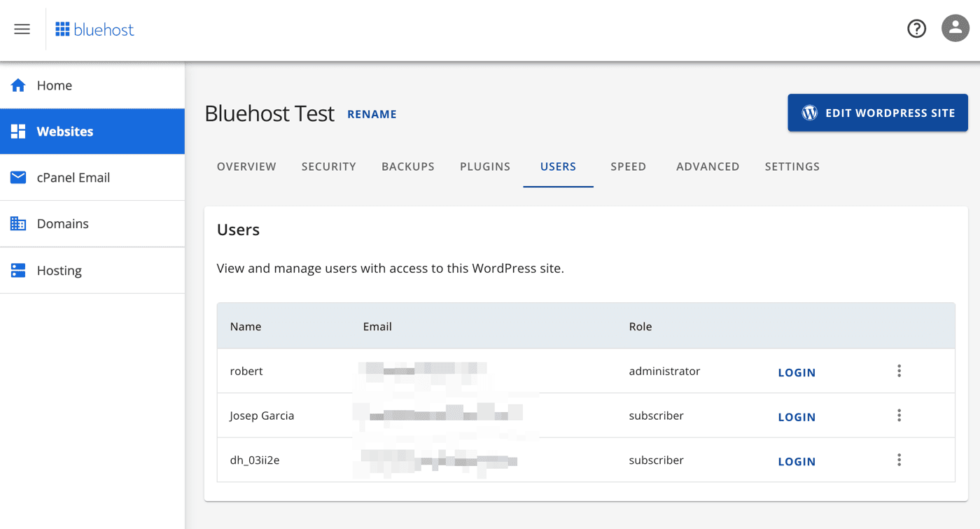Select the Users tab
This screenshot has width=980, height=529.
coord(558,167)
